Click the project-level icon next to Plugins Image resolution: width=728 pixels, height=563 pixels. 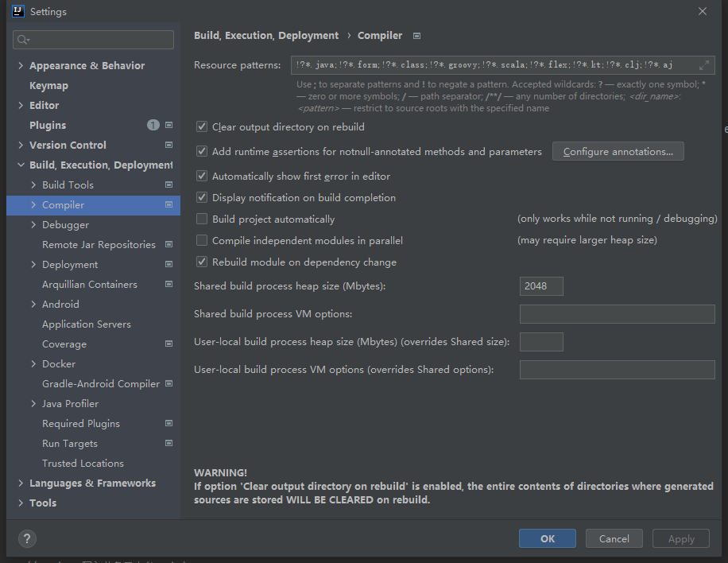pyautogui.click(x=169, y=125)
